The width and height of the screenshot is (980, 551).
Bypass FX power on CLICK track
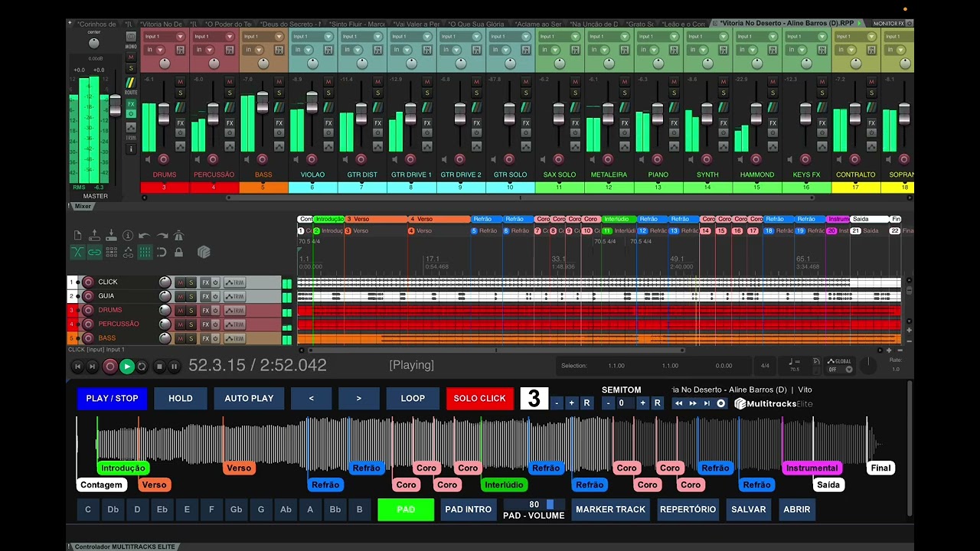(215, 282)
